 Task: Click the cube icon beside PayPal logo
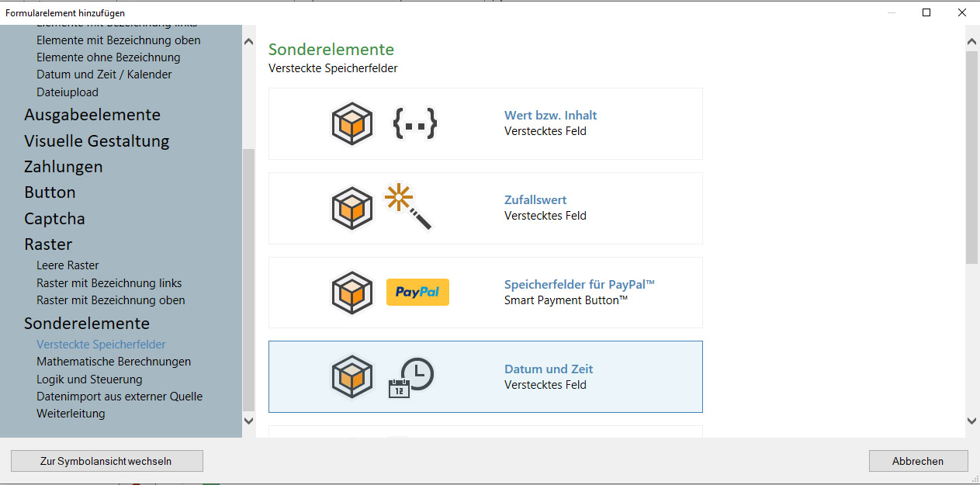[352, 293]
